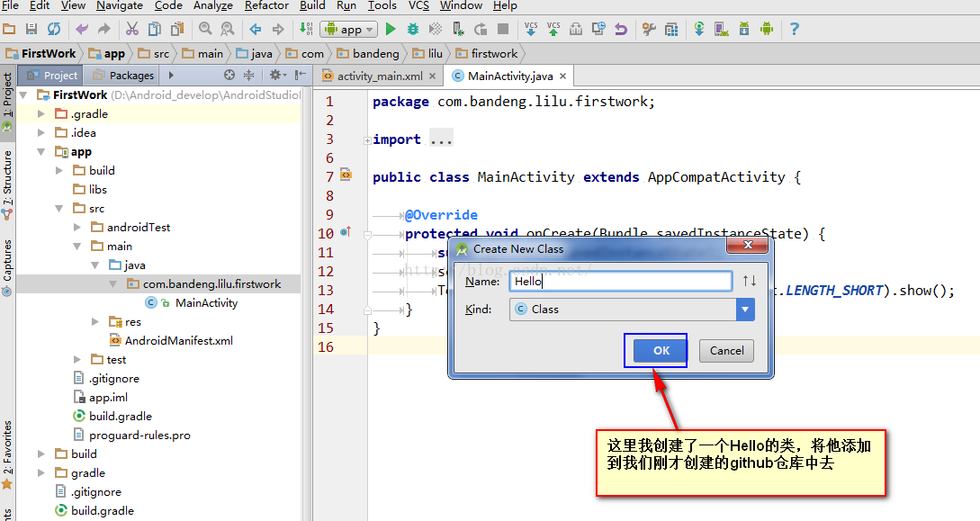Click the Open folder toolbar icon
This screenshot has width=980, height=521.
coord(9,29)
